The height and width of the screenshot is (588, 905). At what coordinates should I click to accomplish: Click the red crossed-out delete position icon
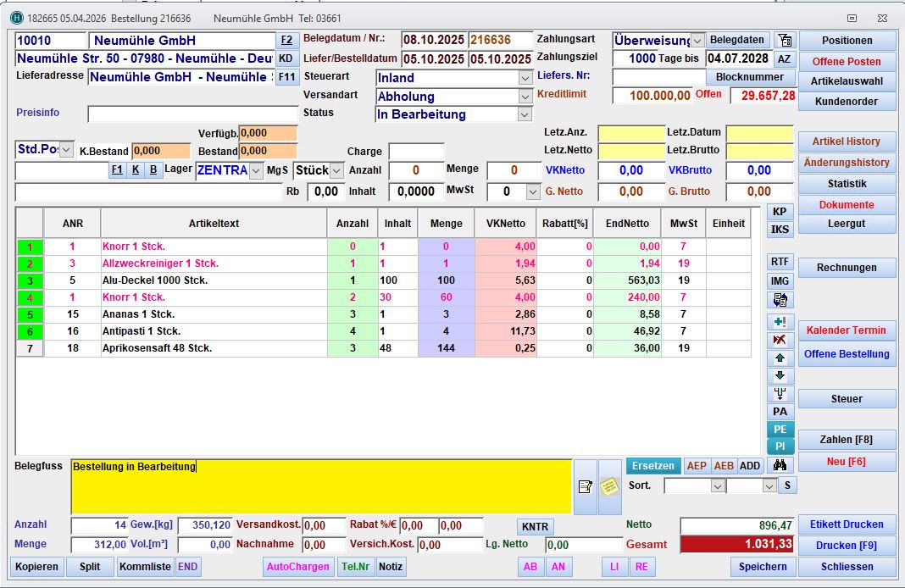[x=780, y=340]
